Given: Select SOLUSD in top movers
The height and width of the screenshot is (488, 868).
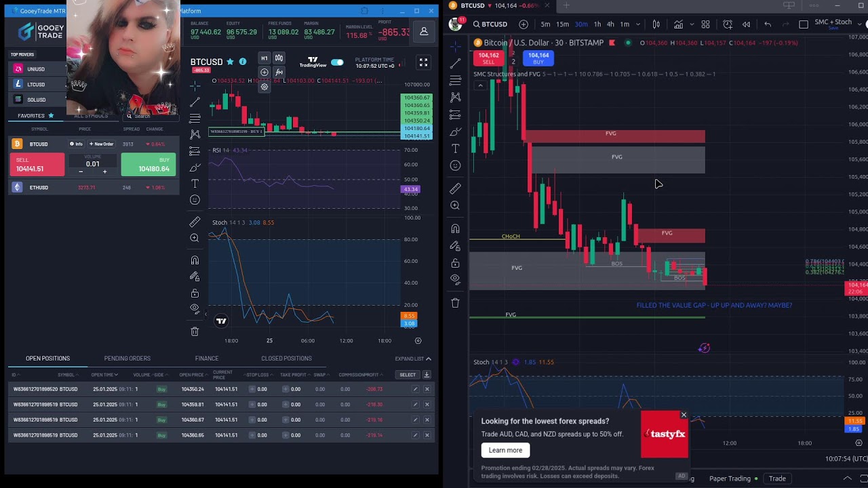Looking at the screenshot, I should pyautogui.click(x=37, y=100).
